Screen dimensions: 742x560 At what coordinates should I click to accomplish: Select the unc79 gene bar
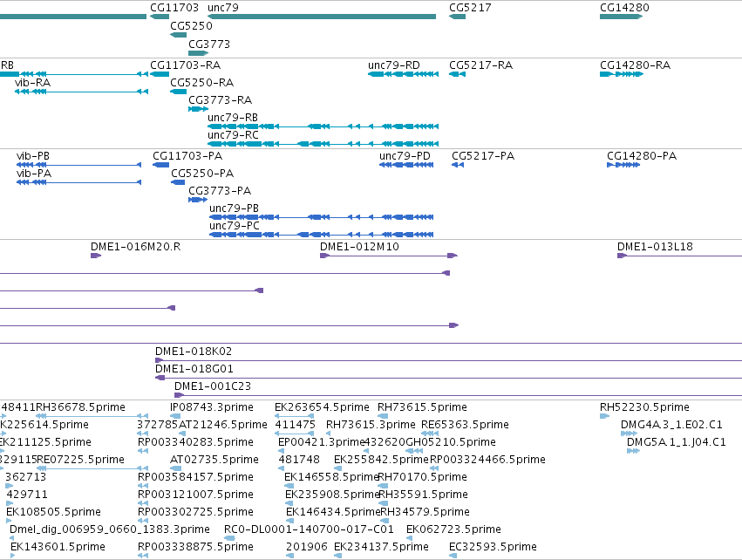(x=322, y=17)
